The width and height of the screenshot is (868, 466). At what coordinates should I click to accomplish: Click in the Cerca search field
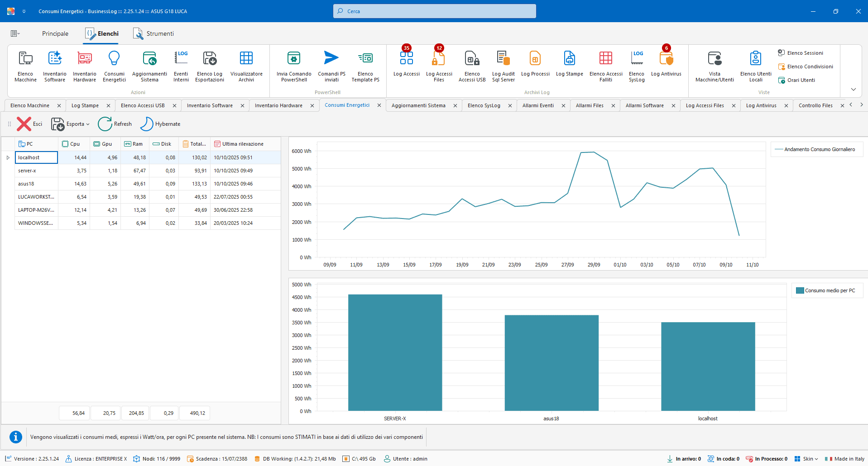click(x=435, y=11)
